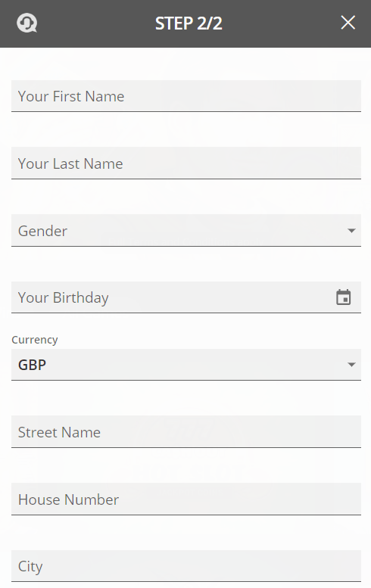This screenshot has height=588, width=371.
Task: Click the 'Gender' placeholder label
Action: (42, 231)
